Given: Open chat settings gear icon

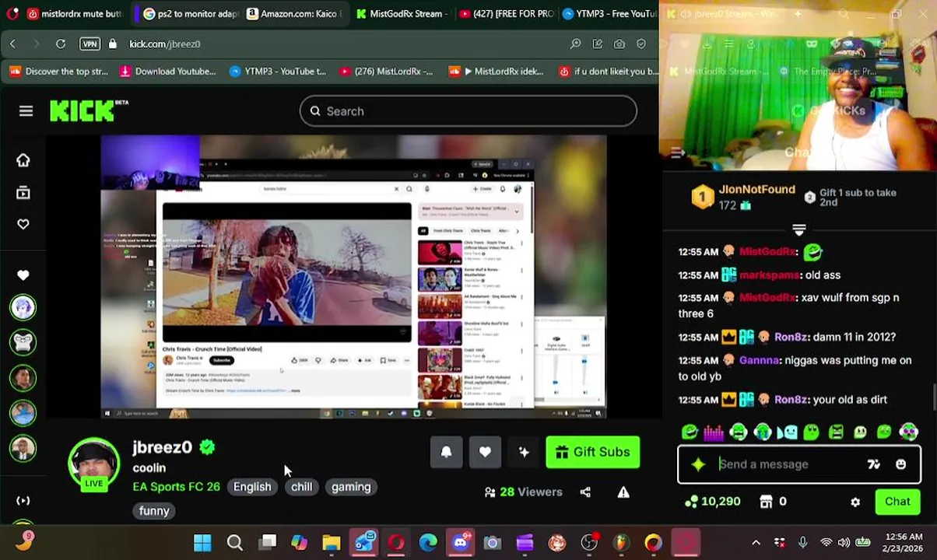Looking at the screenshot, I should click(855, 502).
